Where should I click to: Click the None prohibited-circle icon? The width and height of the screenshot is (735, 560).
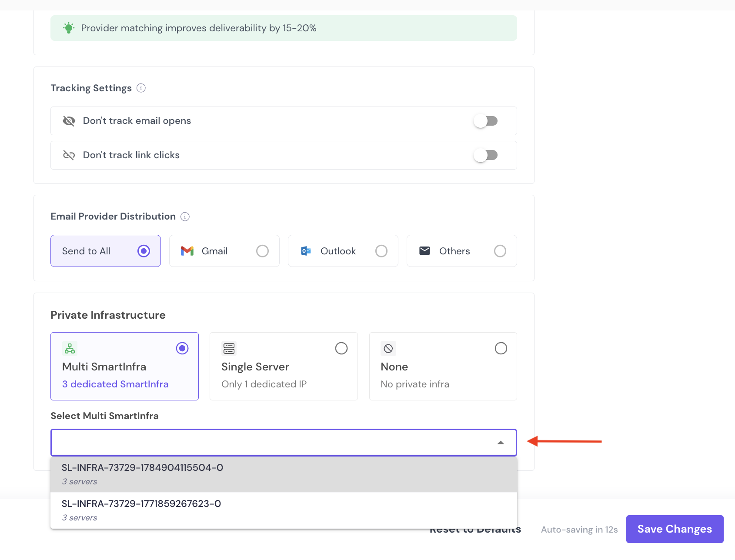(x=388, y=348)
